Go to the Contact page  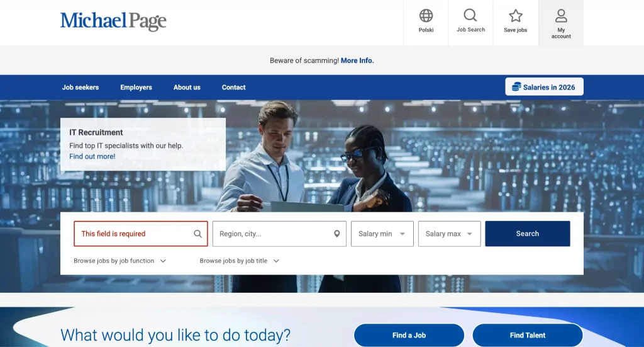[233, 88]
